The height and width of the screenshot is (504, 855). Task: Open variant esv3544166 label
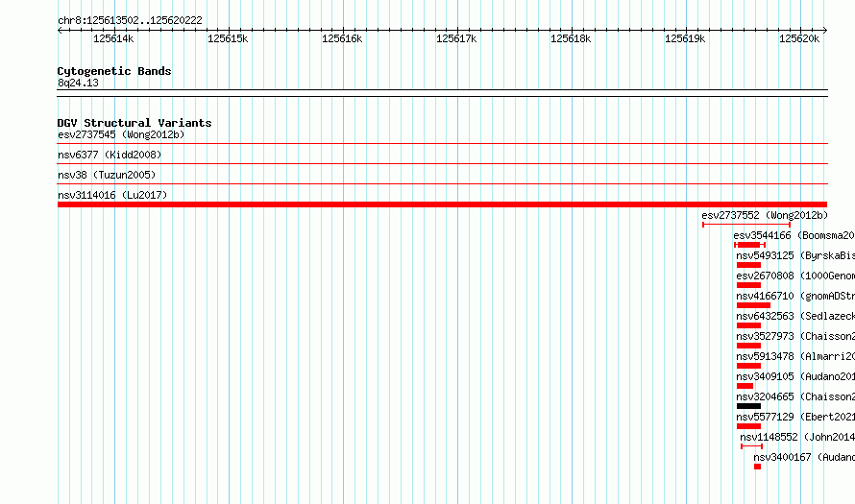pyautogui.click(x=794, y=235)
